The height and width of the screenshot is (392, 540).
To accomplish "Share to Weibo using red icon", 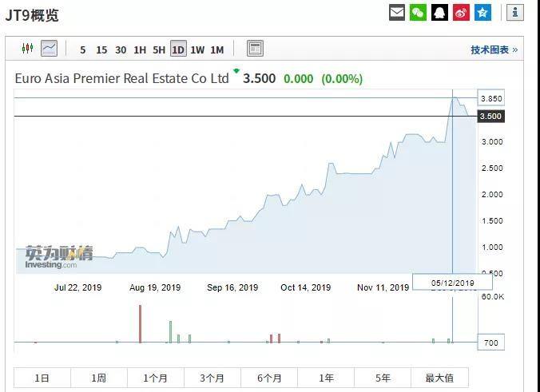I will (x=461, y=13).
